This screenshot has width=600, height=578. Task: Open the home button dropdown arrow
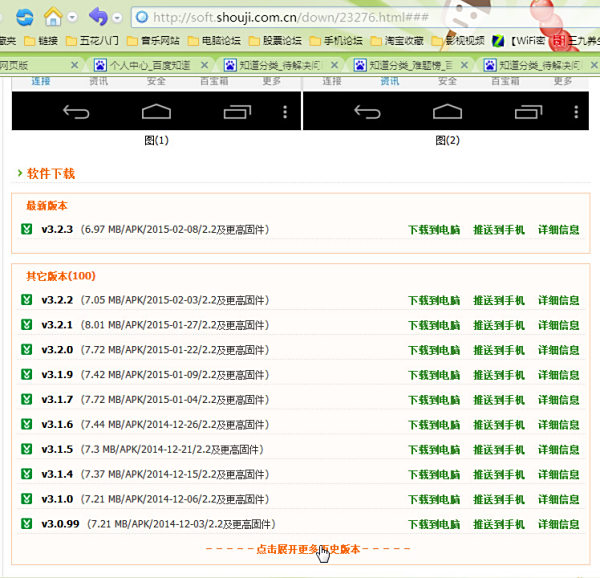click(71, 17)
